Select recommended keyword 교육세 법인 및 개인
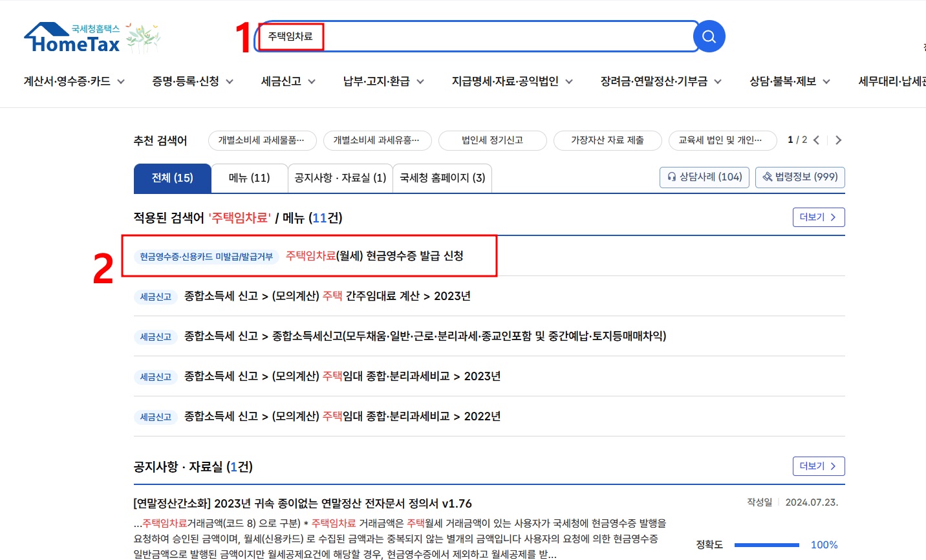Viewport: 926px width, 560px height. point(723,140)
